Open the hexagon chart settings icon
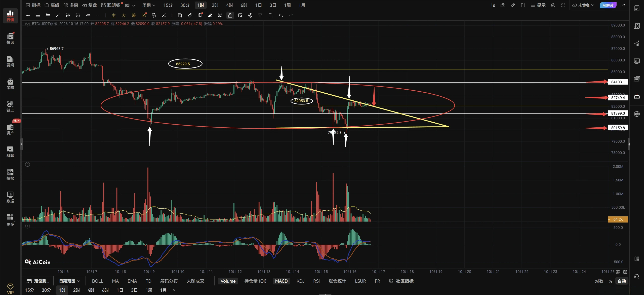 [553, 5]
